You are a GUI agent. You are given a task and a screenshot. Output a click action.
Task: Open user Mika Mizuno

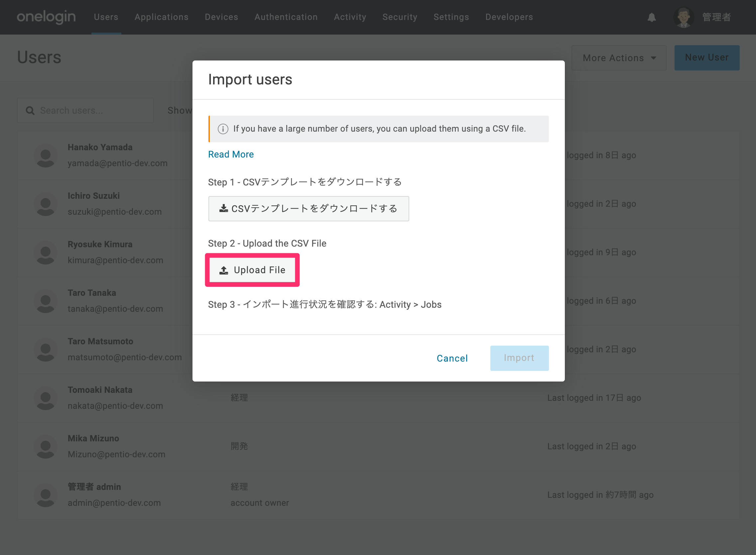click(93, 438)
